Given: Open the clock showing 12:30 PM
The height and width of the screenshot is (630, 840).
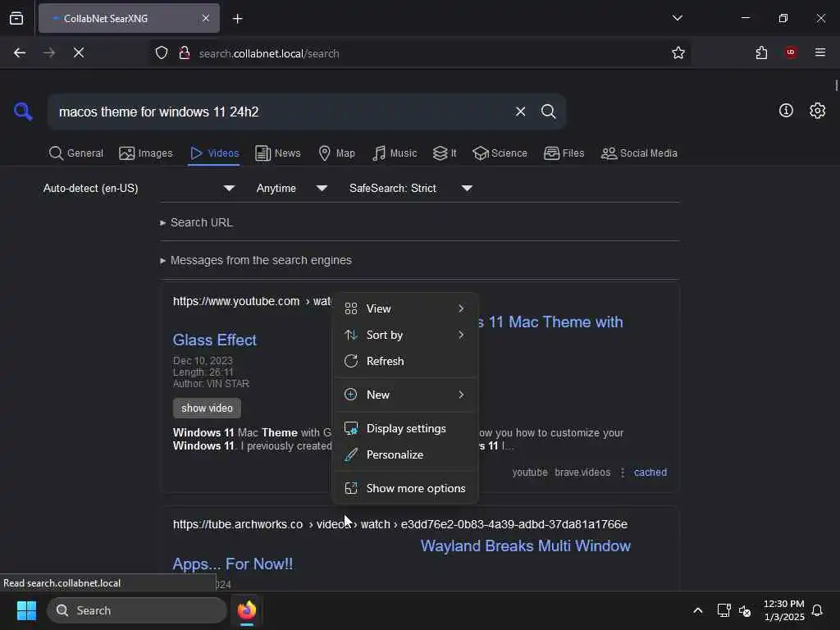Looking at the screenshot, I should pyautogui.click(x=783, y=610).
